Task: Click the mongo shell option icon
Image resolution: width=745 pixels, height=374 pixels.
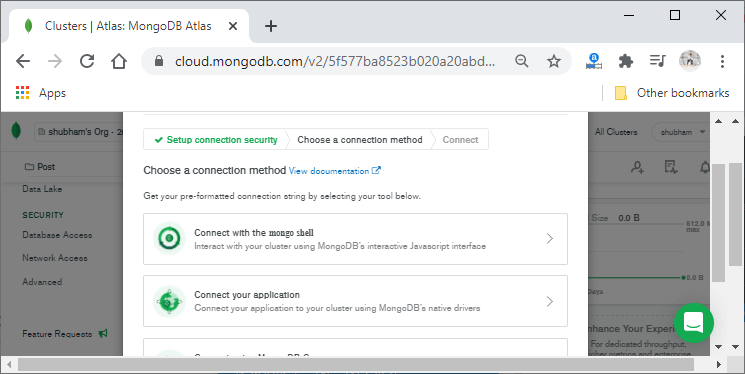Action: point(169,238)
